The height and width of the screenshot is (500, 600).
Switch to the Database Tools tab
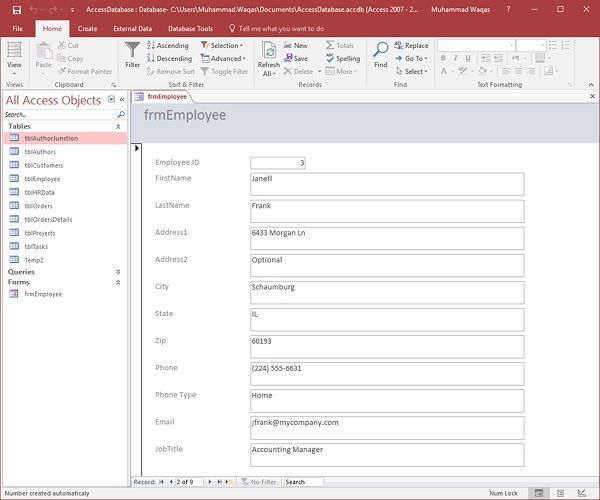click(190, 29)
